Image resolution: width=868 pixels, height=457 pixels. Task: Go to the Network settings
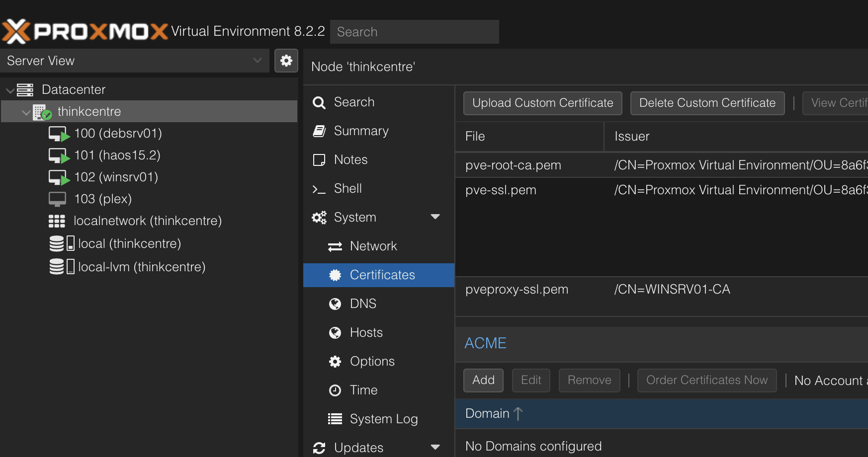pyautogui.click(x=379, y=246)
